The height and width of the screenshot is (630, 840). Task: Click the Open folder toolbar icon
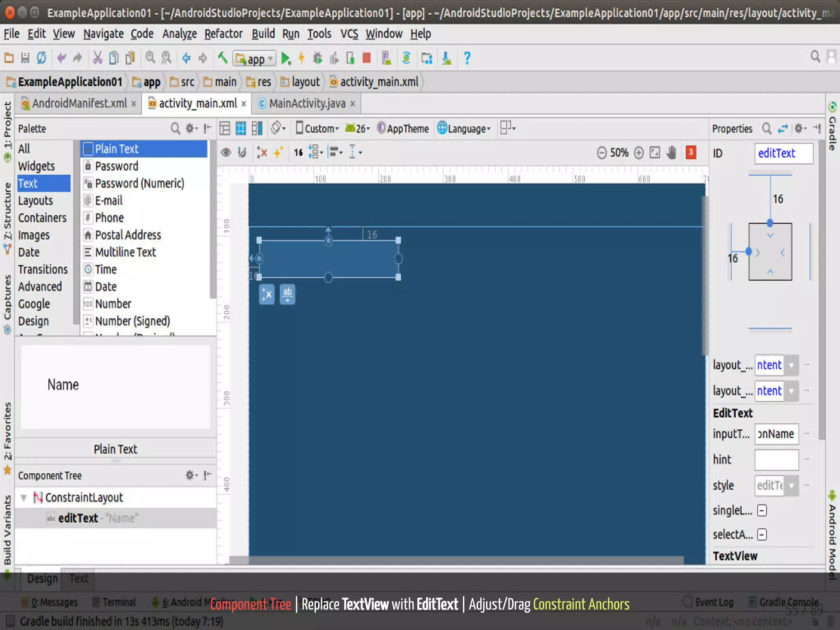pos(9,58)
